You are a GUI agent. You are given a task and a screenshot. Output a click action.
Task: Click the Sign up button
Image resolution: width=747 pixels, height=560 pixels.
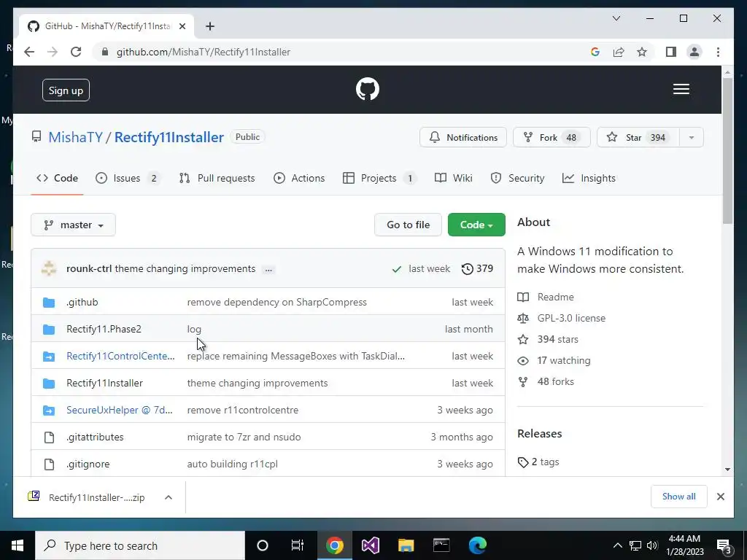coord(66,90)
